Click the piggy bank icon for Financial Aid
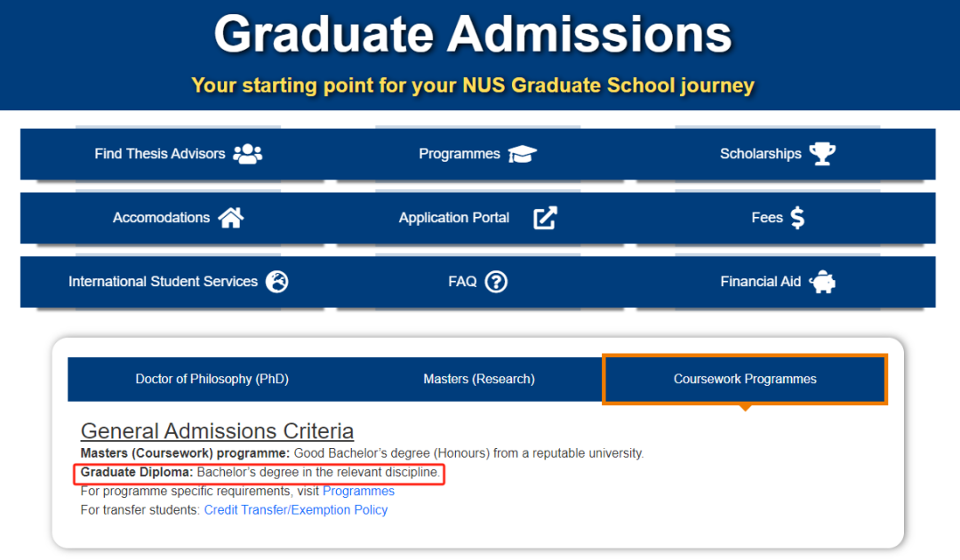 pos(822,282)
